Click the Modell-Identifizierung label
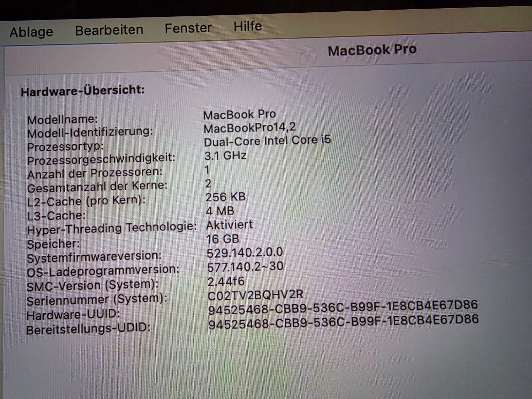 [90, 133]
